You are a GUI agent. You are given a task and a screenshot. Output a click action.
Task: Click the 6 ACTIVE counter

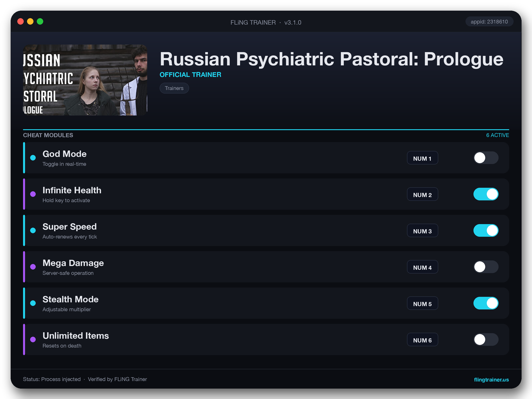[x=497, y=135]
